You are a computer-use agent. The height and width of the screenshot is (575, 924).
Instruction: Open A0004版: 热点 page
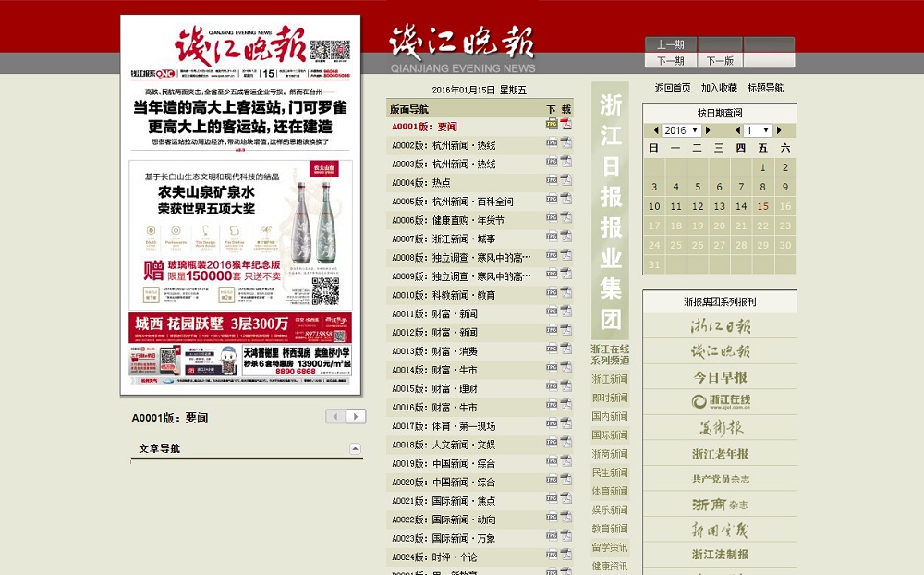pos(420,183)
